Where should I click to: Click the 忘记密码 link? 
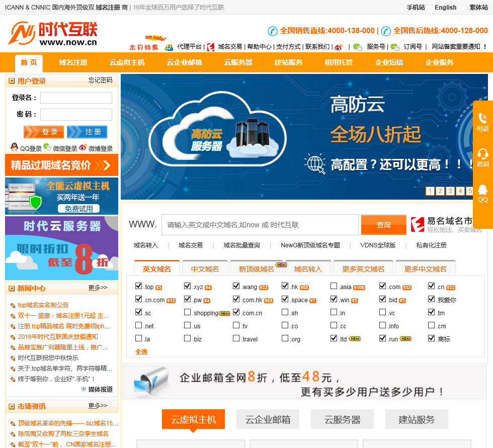[x=100, y=80]
